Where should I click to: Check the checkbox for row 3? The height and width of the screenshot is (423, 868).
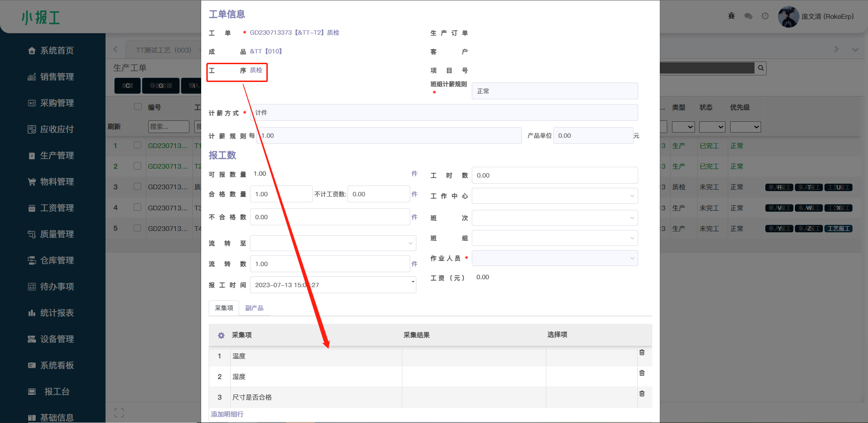pos(137,186)
